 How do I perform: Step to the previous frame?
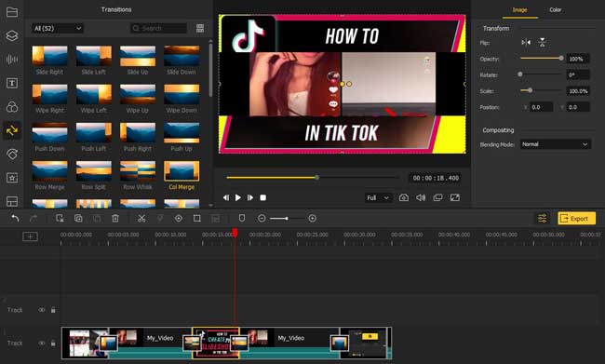226,197
